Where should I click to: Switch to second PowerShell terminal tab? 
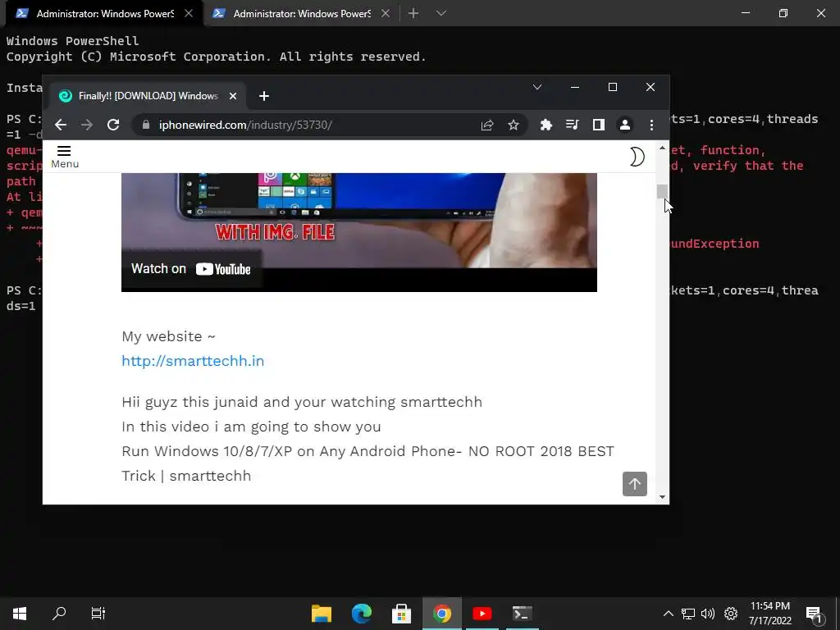301,13
